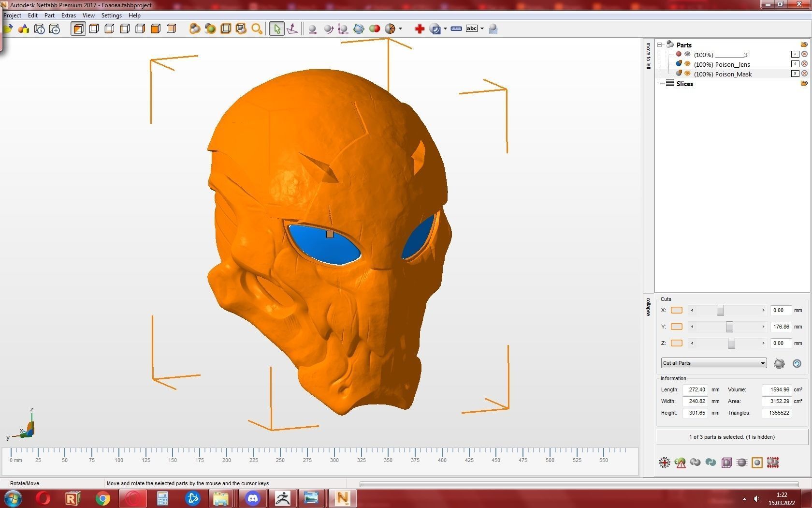Screen dimensions: 812x508
Task: Toggle the X cut plane button
Action: click(677, 311)
